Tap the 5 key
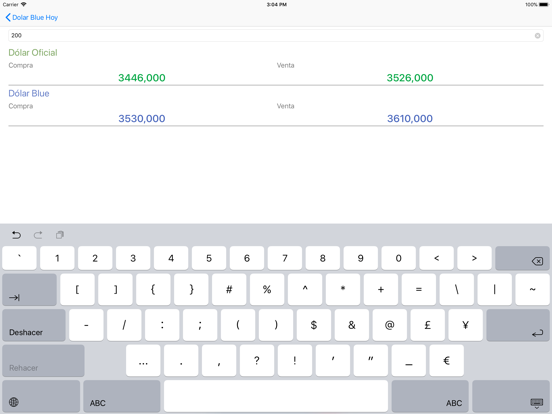Image resolution: width=552 pixels, height=414 pixels. coord(209,258)
